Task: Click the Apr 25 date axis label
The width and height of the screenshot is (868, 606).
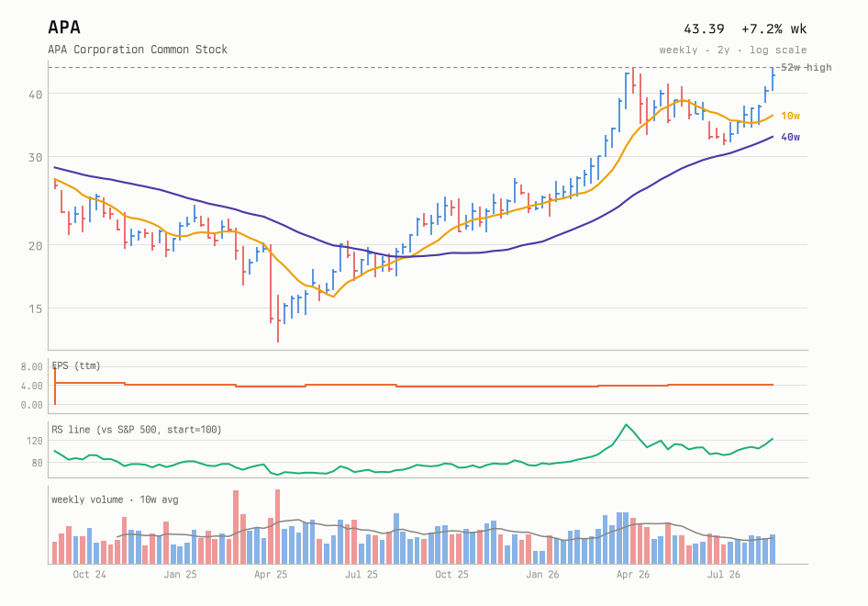Action: (271, 575)
